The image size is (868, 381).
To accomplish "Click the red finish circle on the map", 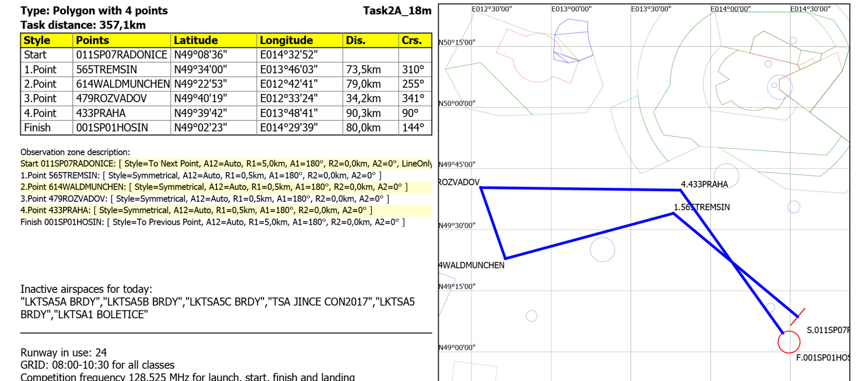I will [789, 342].
